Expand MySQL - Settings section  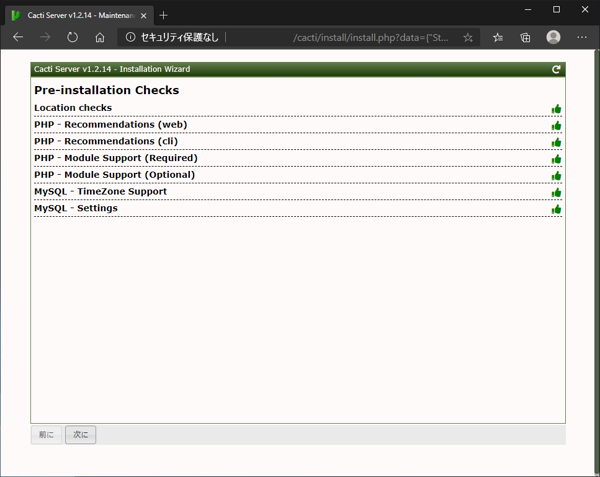(76, 208)
